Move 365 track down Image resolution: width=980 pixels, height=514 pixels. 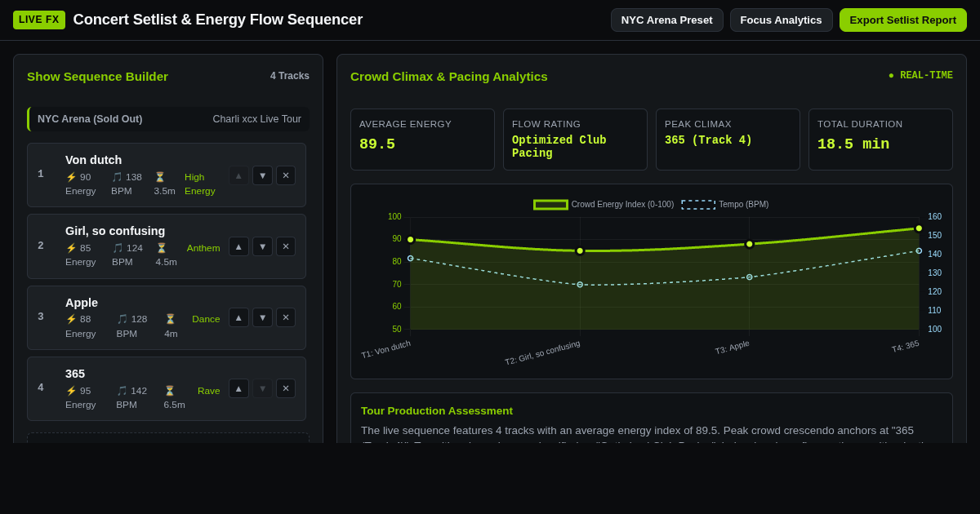[262, 388]
